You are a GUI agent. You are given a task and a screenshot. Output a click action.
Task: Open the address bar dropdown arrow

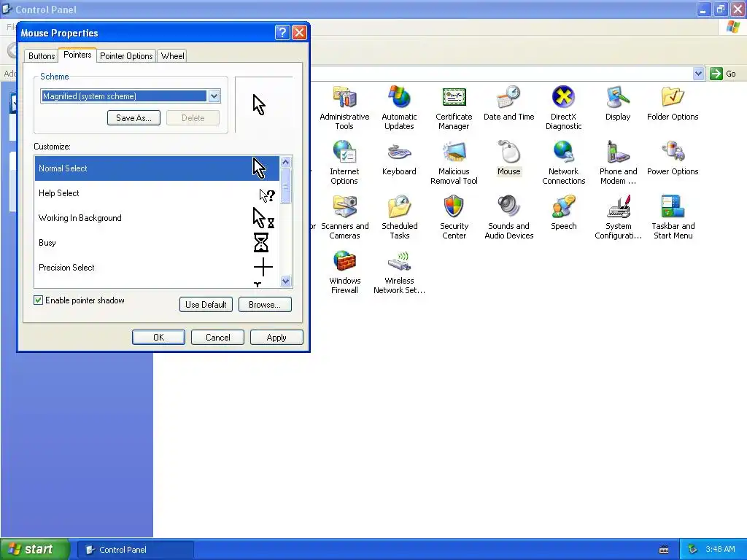click(698, 74)
